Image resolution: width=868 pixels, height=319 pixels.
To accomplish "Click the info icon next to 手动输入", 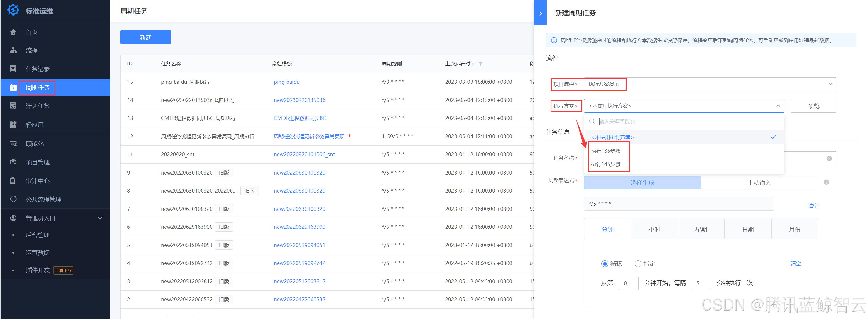I will [x=826, y=182].
